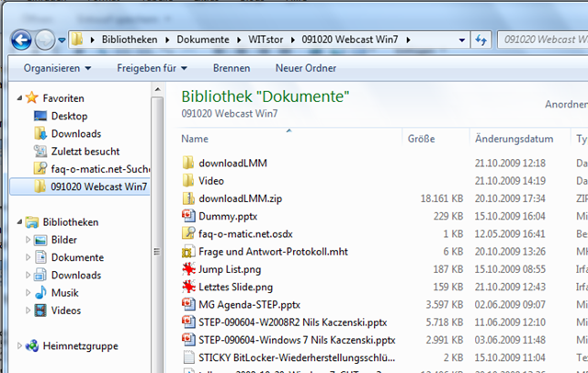Select 091020 Webcast Win7 breadcrumb segment
The width and height of the screenshot is (588, 373).
pyautogui.click(x=349, y=40)
